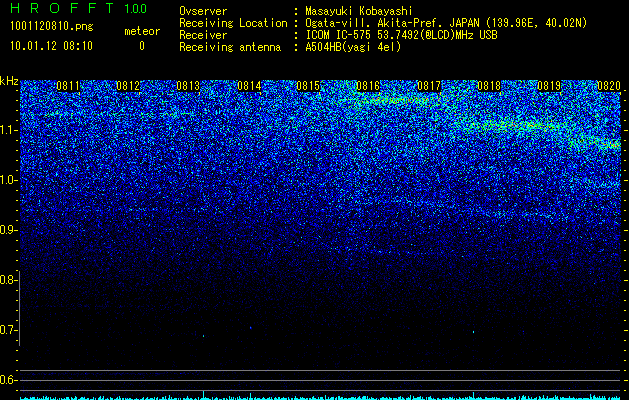Viewport: 629px width, 400px height.
Task: Click the 0813 time marker
Action: pos(188,86)
